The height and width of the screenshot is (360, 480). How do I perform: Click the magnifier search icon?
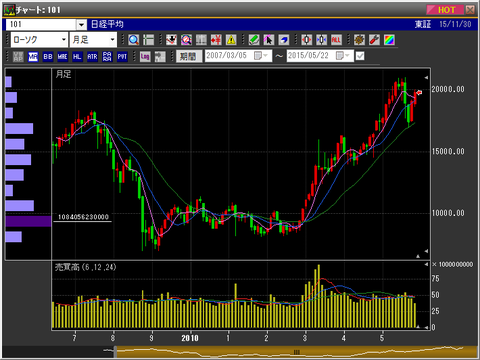coord(134,40)
